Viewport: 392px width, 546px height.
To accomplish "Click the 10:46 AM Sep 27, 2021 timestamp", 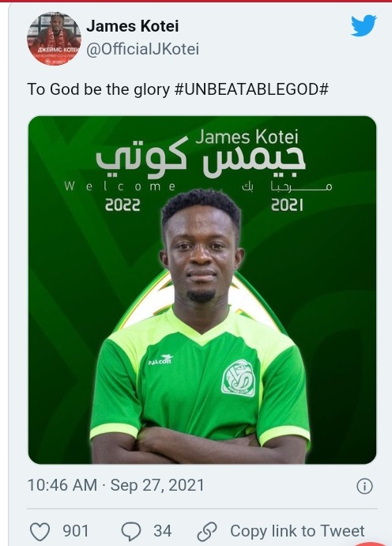I will point(115,485).
